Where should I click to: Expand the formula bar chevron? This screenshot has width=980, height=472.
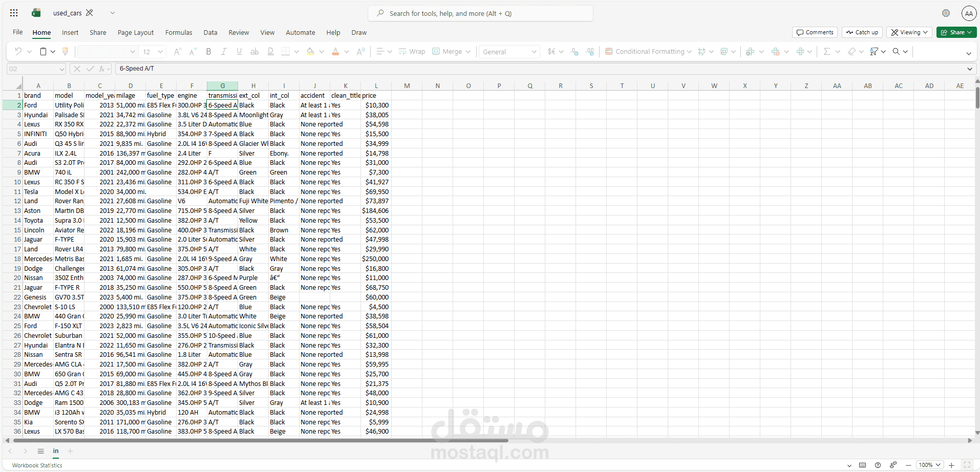coord(969,69)
